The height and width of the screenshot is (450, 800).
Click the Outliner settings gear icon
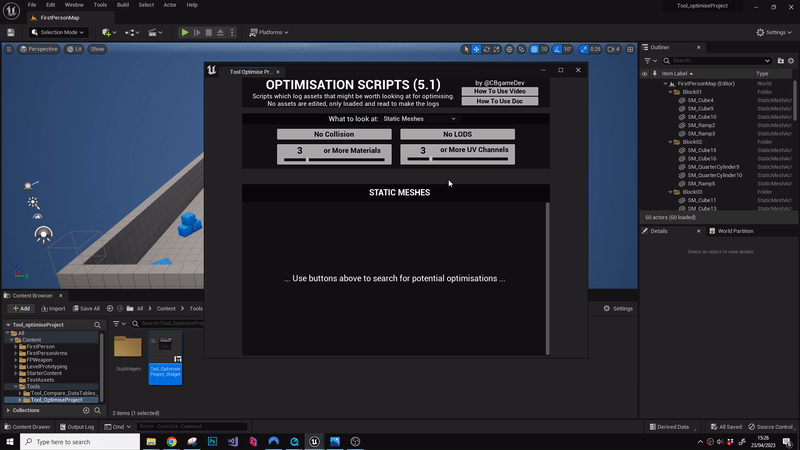point(789,60)
